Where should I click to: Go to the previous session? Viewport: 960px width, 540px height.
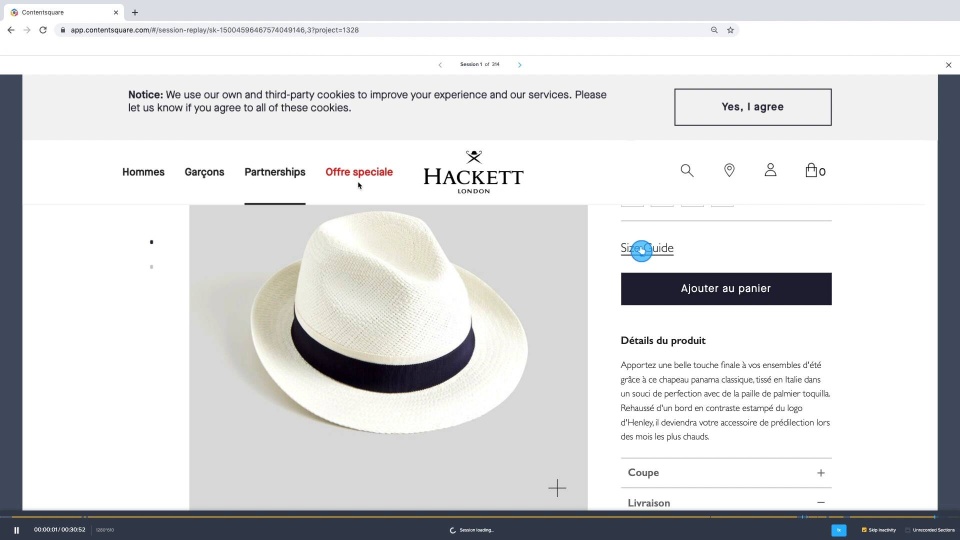point(440,64)
